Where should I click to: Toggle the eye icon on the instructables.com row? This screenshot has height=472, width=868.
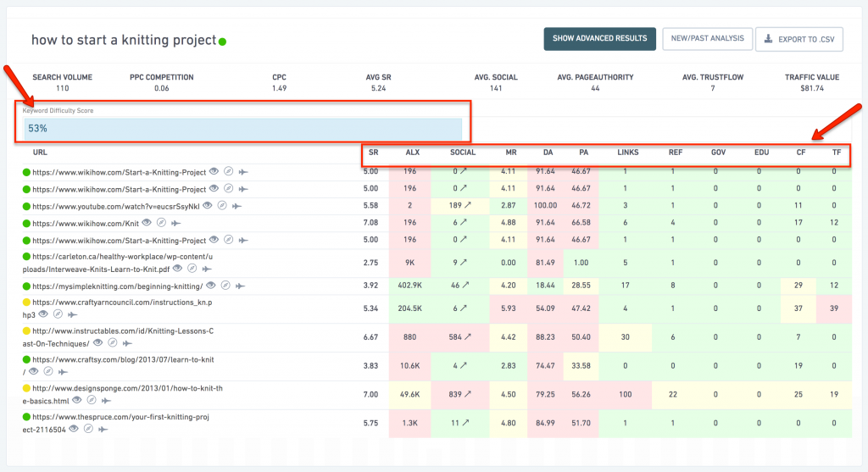(x=98, y=343)
